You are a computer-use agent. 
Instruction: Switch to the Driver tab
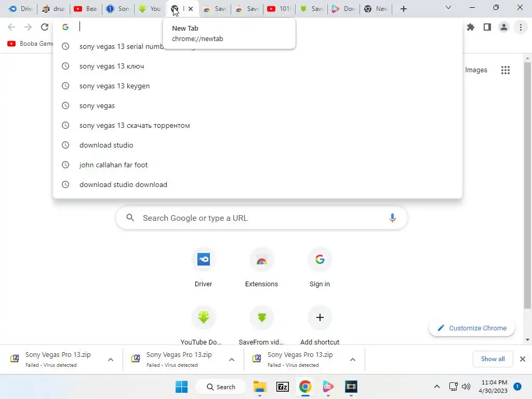click(20, 9)
